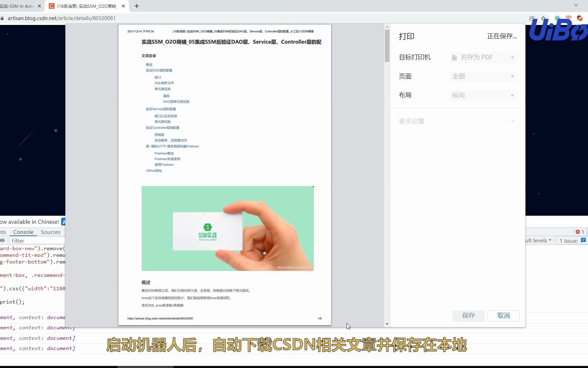Open the tab search chevron in the title bar

click(576, 5)
